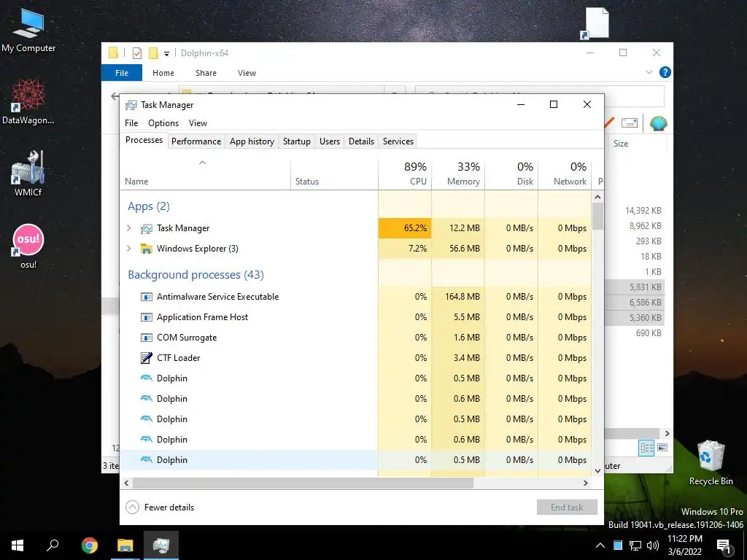Viewport: 747px width, 560px height.
Task: Sort processes by Name column
Action: point(205,174)
